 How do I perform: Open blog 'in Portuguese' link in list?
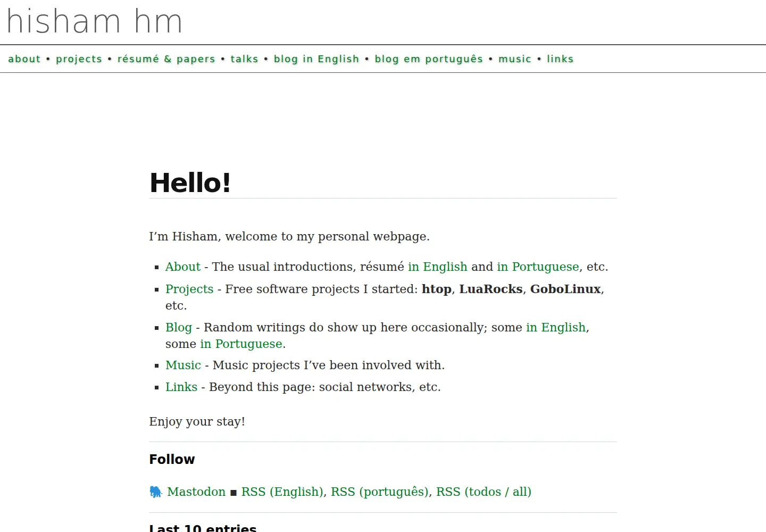[x=241, y=344]
